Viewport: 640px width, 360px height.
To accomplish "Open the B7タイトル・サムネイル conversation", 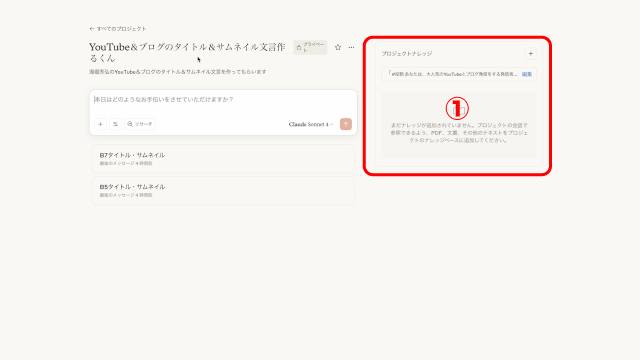I will click(x=223, y=159).
